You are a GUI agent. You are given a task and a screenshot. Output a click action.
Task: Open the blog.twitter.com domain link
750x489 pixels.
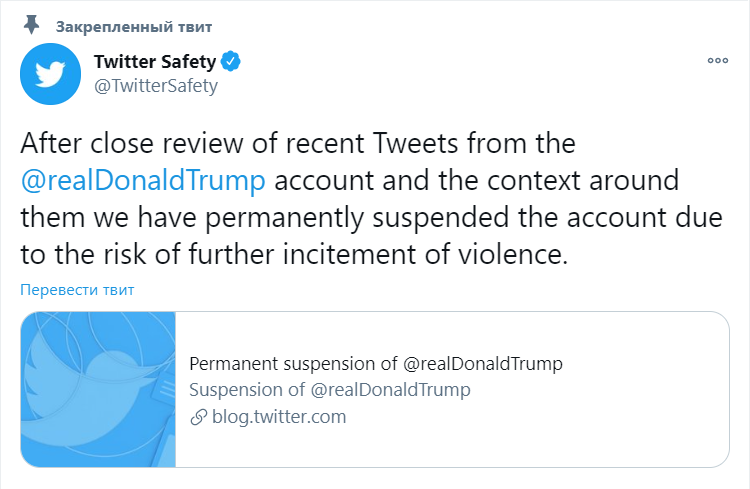tap(279, 417)
